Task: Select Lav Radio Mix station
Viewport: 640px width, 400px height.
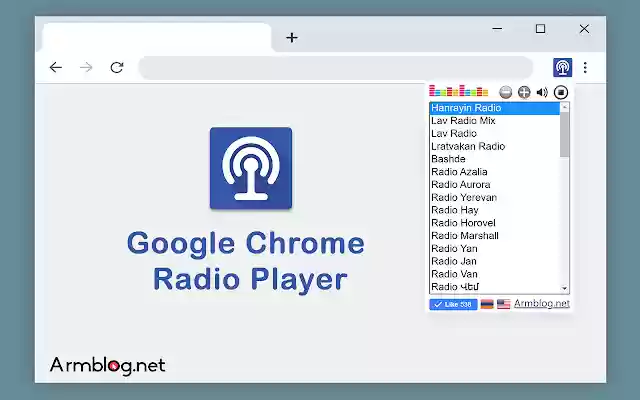Action: 495,121
